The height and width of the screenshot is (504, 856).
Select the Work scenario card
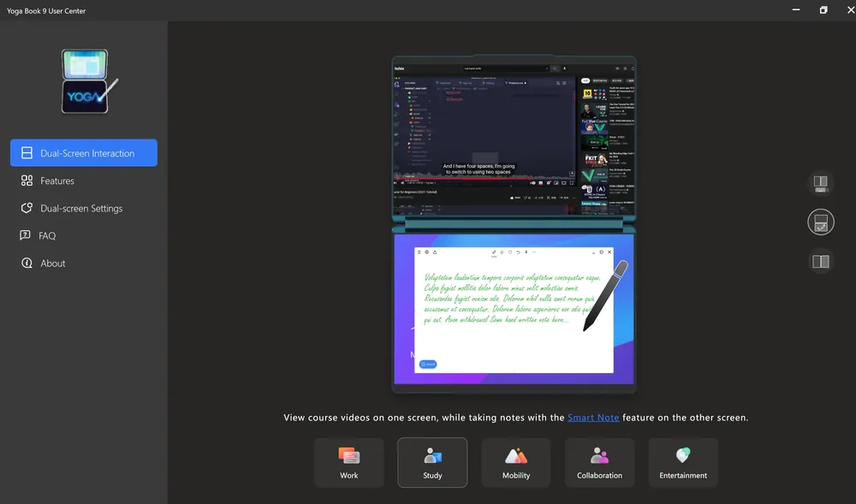pos(349,463)
